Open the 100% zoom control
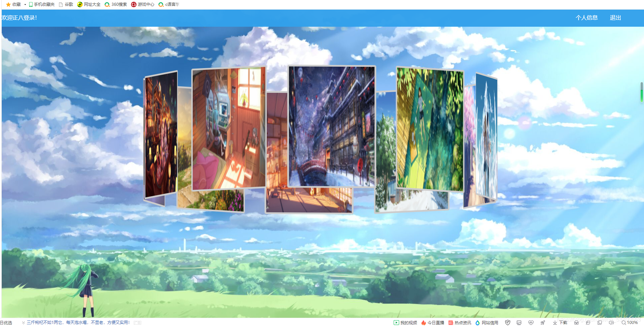This screenshot has width=644, height=326. point(630,323)
